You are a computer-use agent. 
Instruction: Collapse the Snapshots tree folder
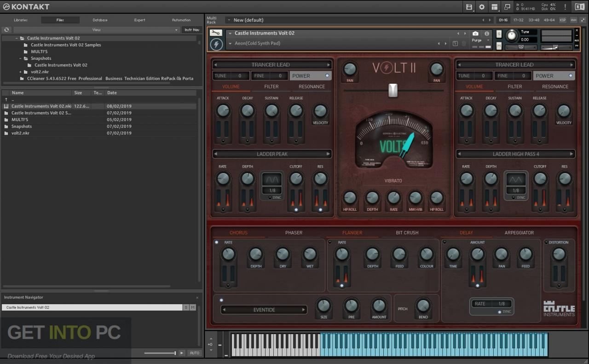20,58
